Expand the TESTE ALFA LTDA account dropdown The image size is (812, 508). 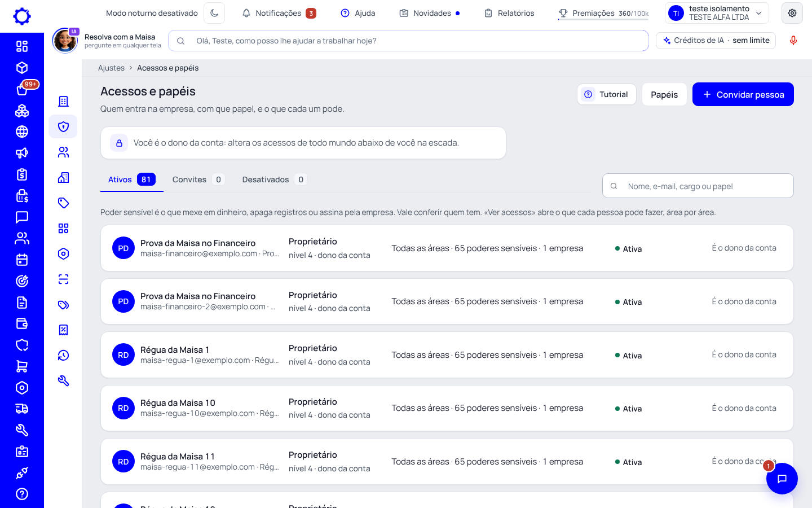(x=717, y=13)
